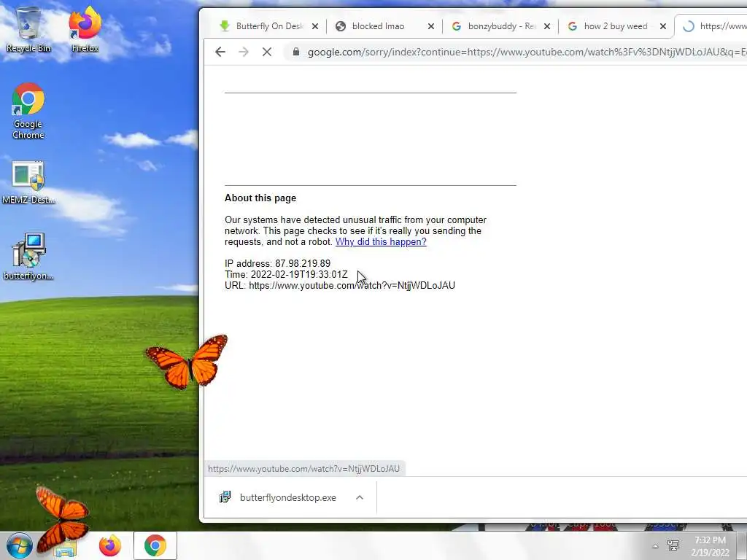
Task: Click the Chrome back arrow
Action: point(220,52)
